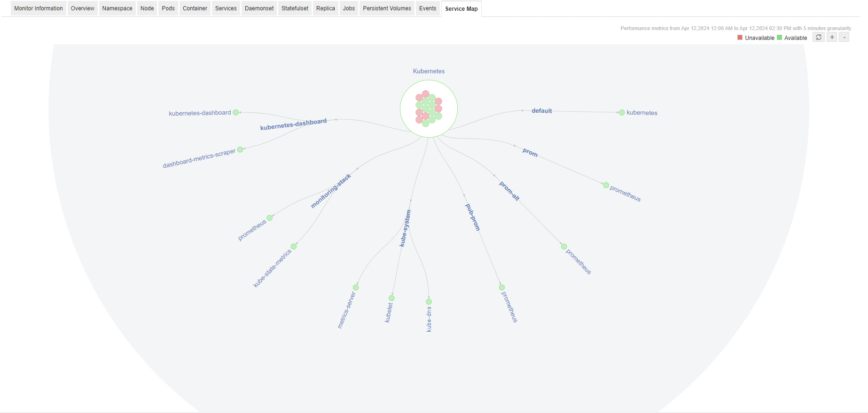Select the kubernetes service green node
868x413 pixels.
[622, 112]
